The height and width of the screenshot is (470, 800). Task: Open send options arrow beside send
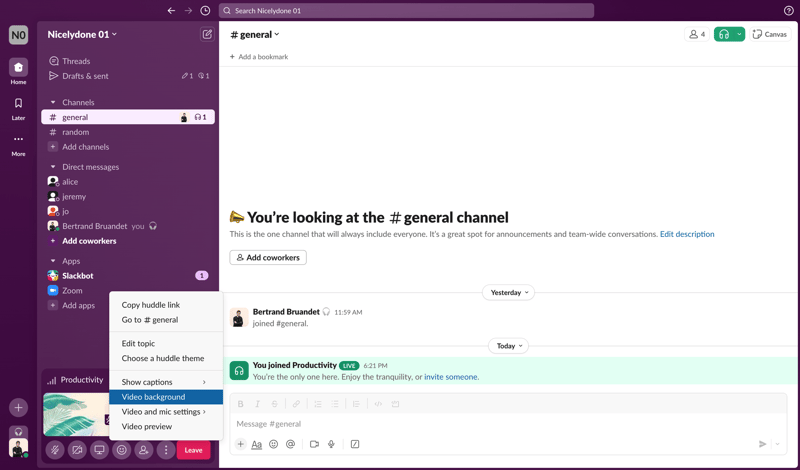[778, 444]
